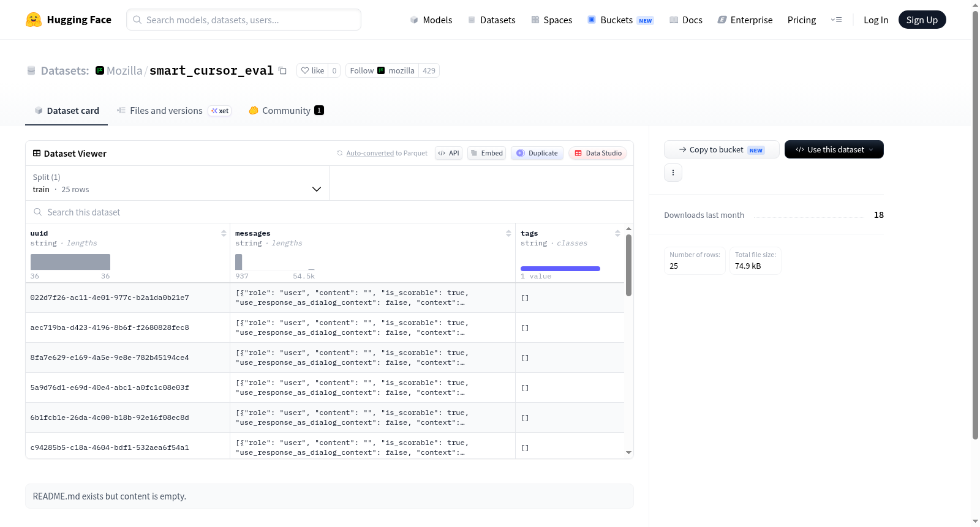The width and height of the screenshot is (980, 527).
Task: Expand the train split dropdown
Action: 177,184
